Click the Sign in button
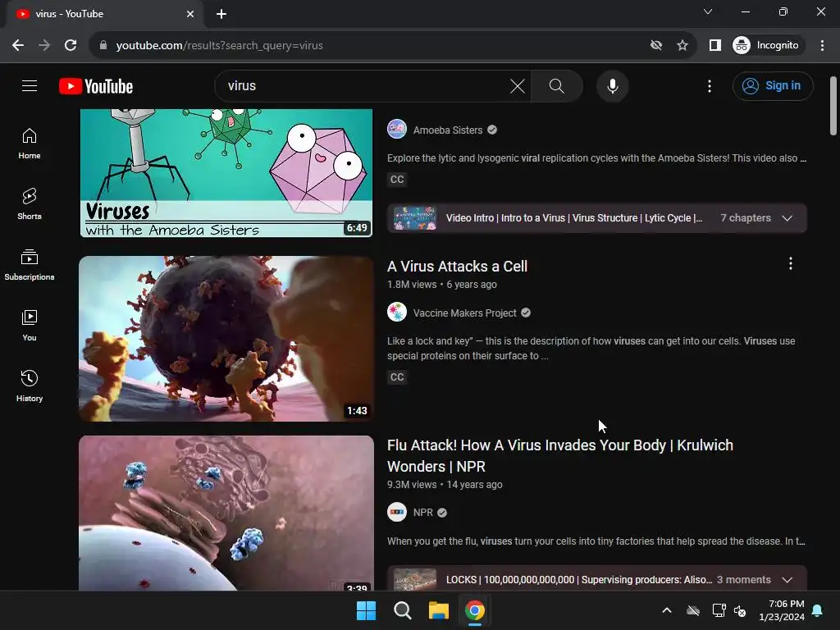Screen dimensions: 840x630 [x=773, y=85]
